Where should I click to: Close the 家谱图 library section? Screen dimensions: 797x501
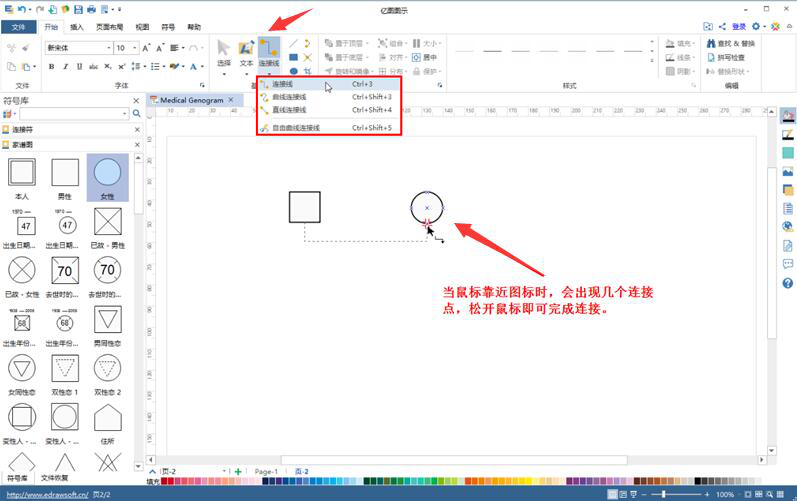point(137,145)
